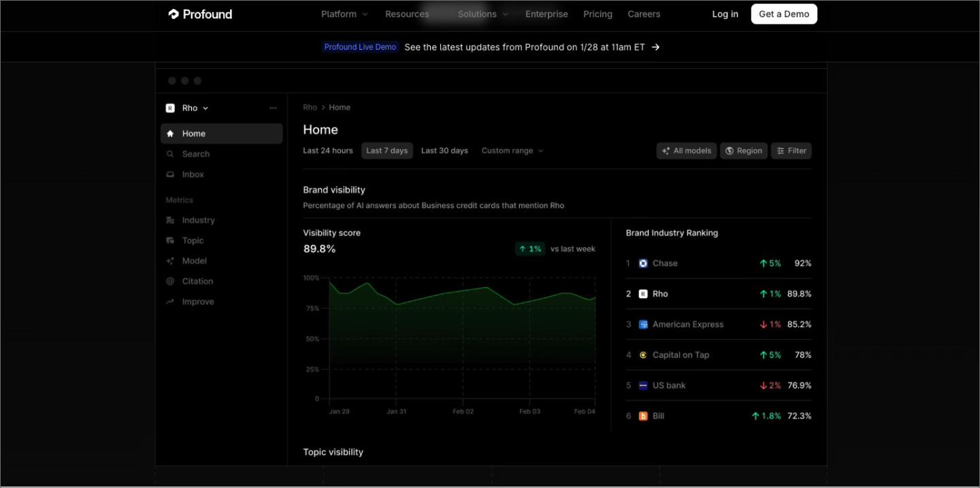Click the Rho row in ranking
Screen dimensions: 980x488
tap(719, 294)
